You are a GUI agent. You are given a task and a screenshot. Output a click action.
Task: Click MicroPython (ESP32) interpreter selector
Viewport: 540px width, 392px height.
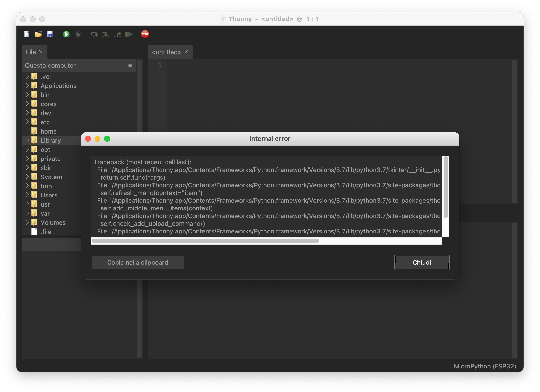[485, 366]
